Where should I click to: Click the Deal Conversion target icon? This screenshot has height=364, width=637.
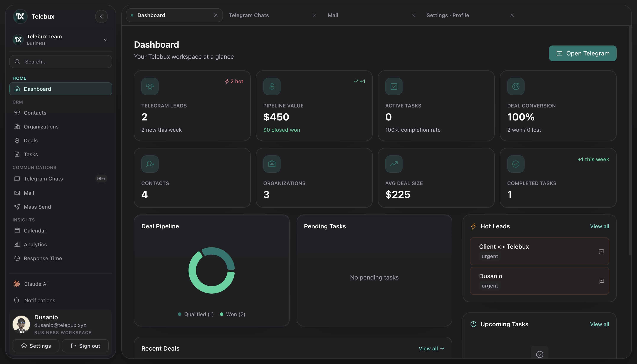[516, 86]
